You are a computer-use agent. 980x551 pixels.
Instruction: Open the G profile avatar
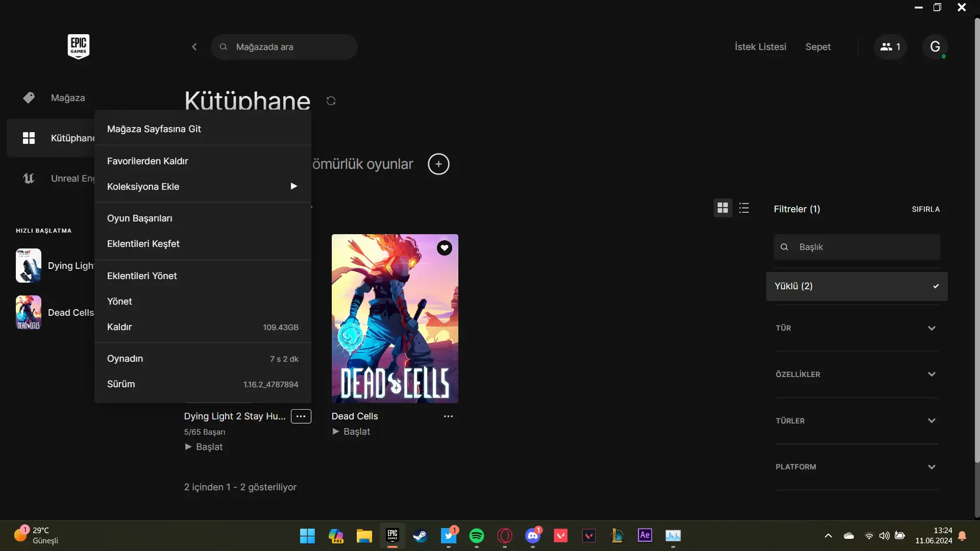pos(935,47)
